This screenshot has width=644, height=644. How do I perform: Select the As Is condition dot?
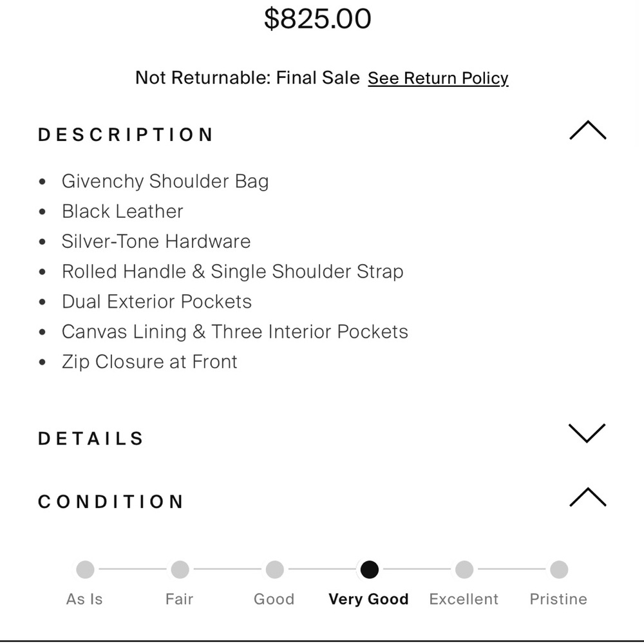point(85,569)
